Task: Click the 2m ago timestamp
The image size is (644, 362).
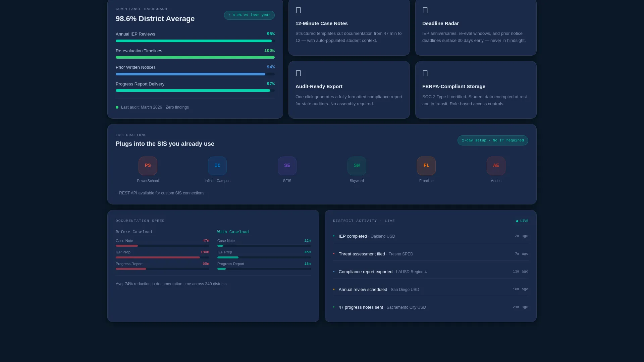Action: [522, 236]
